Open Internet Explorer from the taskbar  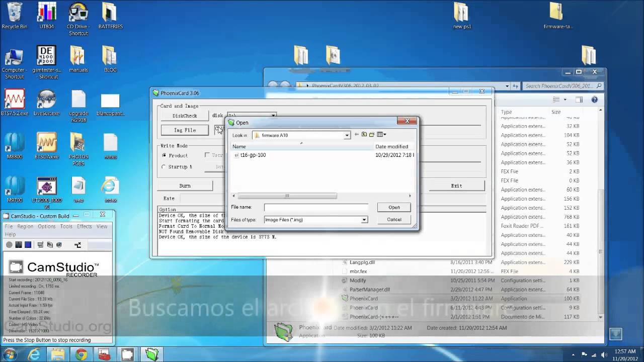[35, 354]
